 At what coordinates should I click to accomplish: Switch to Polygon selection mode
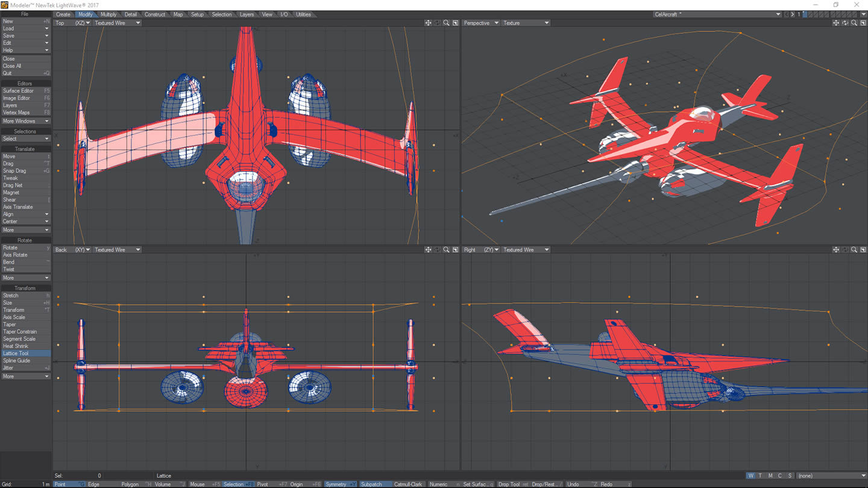pyautogui.click(x=130, y=484)
